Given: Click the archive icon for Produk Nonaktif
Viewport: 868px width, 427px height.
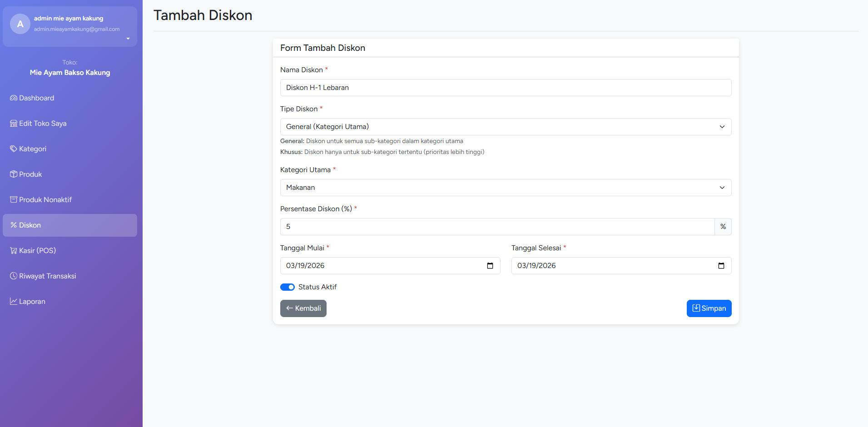Looking at the screenshot, I should point(14,200).
